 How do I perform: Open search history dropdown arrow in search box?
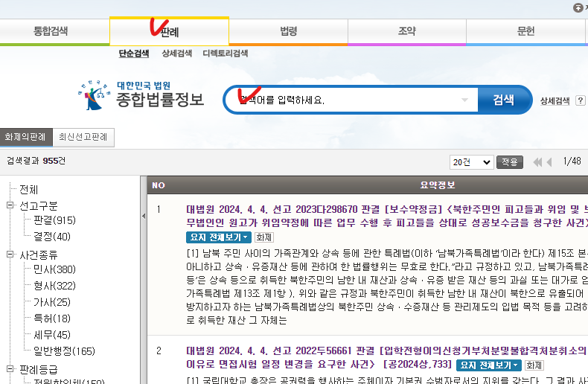(465, 100)
